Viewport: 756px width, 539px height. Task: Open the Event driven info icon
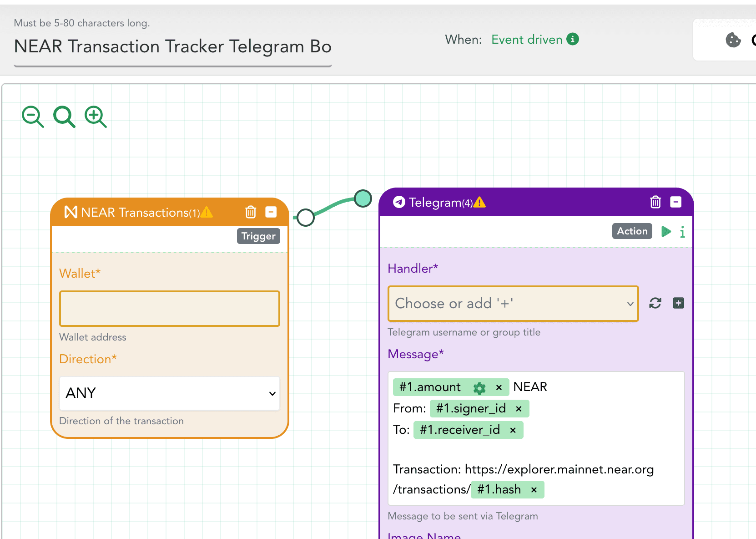coord(573,39)
